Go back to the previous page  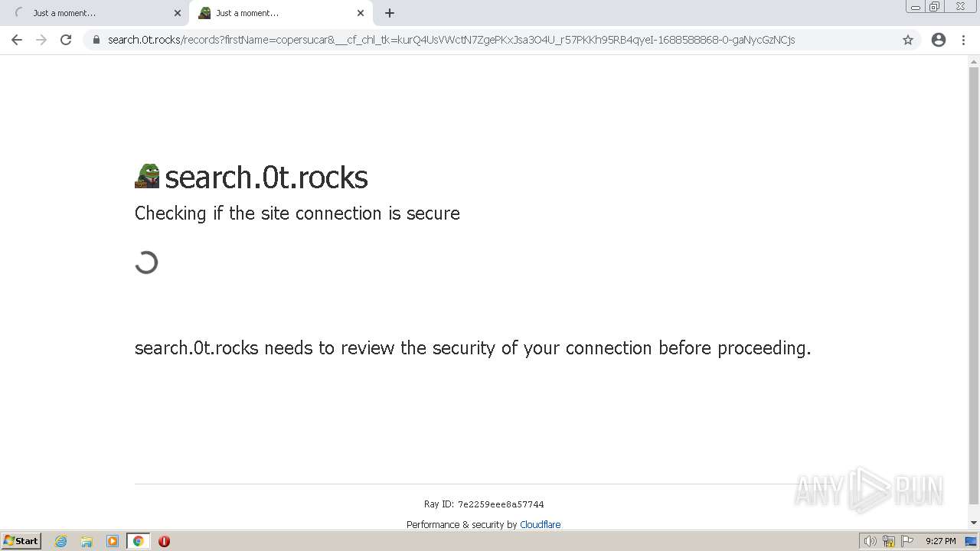click(x=17, y=40)
